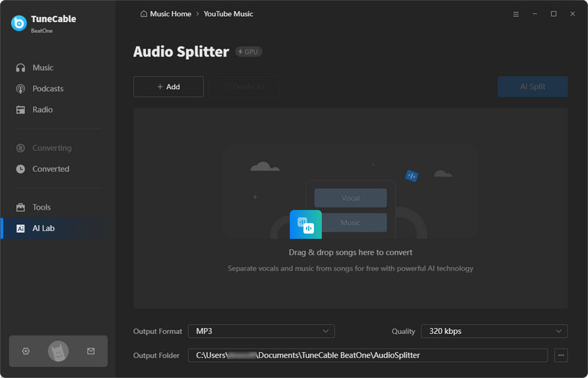Click the audio splitter waveform icon
Viewport: 588px width, 378px height.
305,224
